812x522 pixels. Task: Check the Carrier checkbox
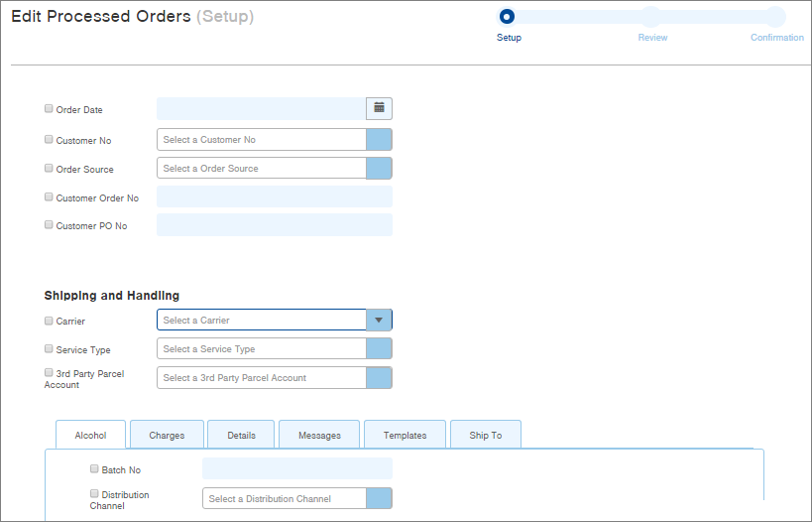click(x=49, y=321)
